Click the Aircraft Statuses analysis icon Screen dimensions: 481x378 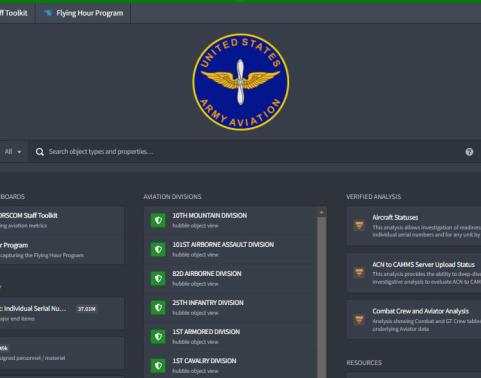coord(359,225)
